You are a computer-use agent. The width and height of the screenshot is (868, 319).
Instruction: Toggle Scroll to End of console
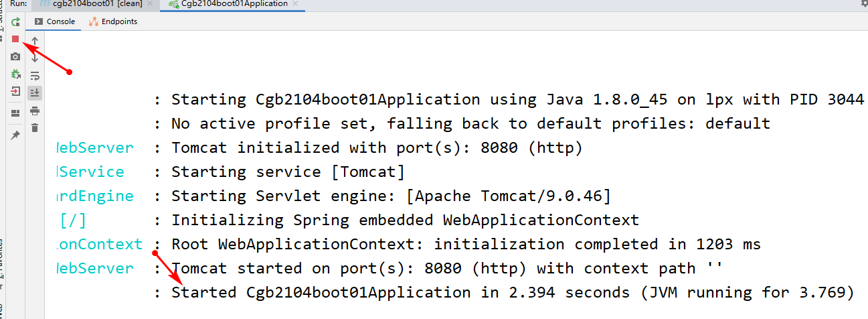(35, 92)
